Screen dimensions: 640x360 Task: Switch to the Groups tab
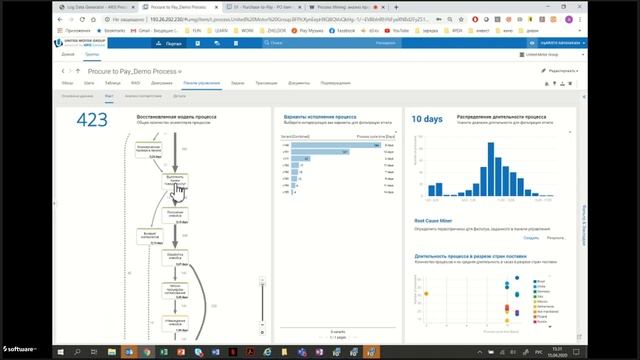point(92,54)
